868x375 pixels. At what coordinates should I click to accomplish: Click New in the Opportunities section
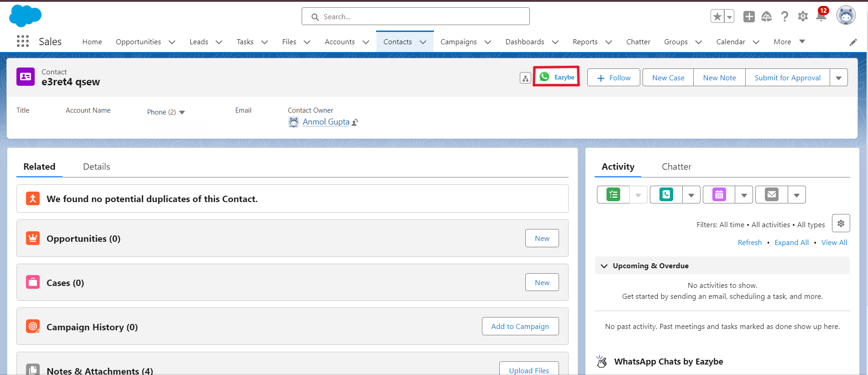point(542,238)
